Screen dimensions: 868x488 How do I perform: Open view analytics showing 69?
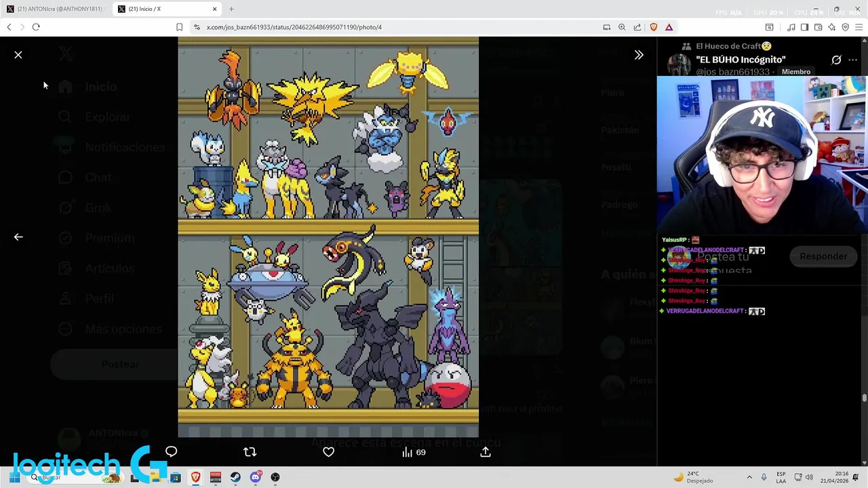point(414,452)
